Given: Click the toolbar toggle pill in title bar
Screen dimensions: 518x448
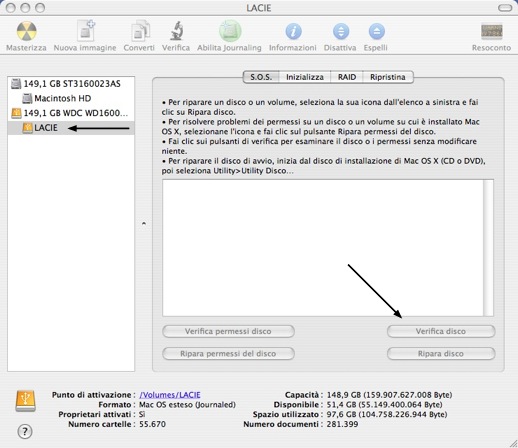Looking at the screenshot, I should [x=505, y=8].
